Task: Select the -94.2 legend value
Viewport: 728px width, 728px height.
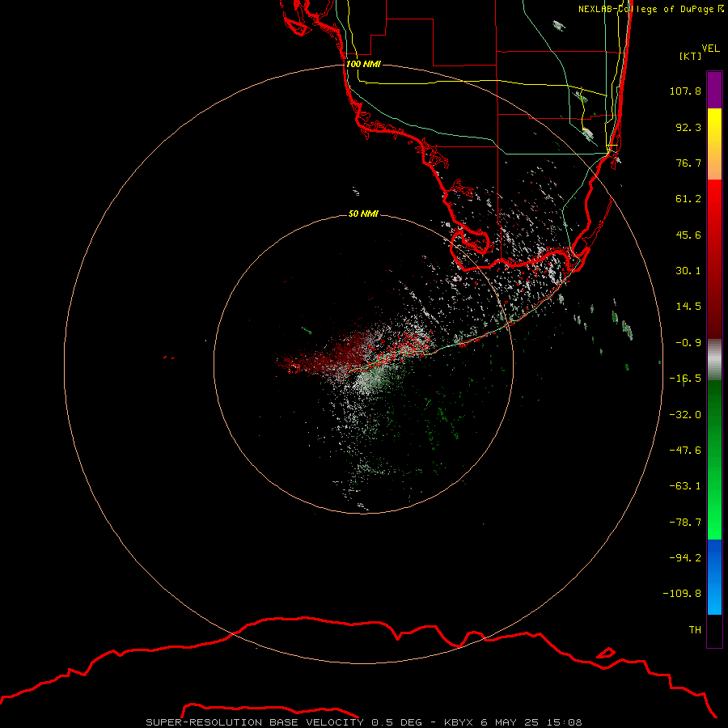Action: [685, 558]
